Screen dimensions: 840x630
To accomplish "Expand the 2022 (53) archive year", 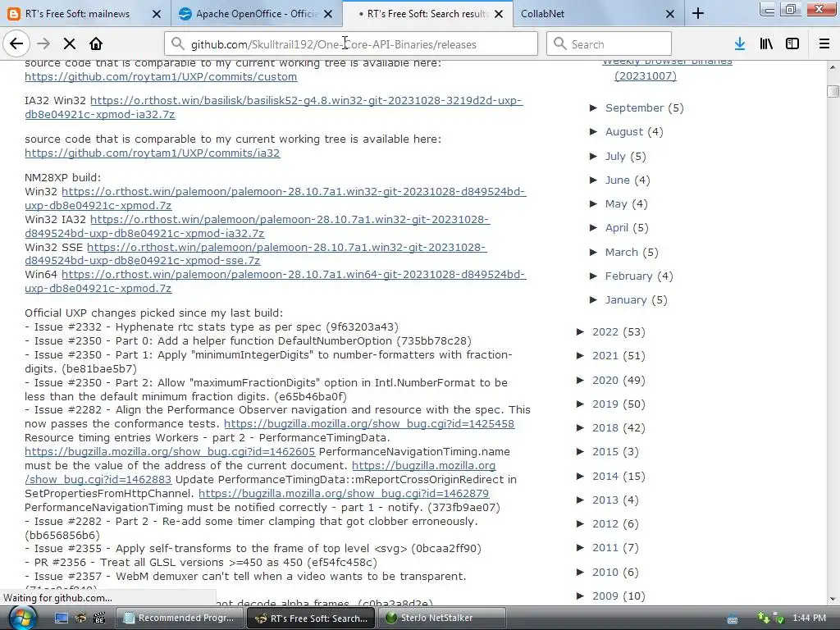I will (x=580, y=331).
